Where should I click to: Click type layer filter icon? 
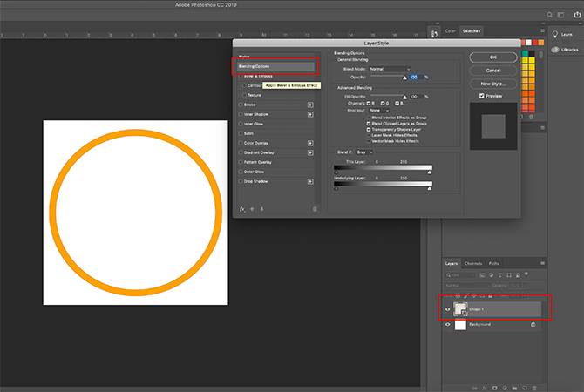(x=499, y=275)
